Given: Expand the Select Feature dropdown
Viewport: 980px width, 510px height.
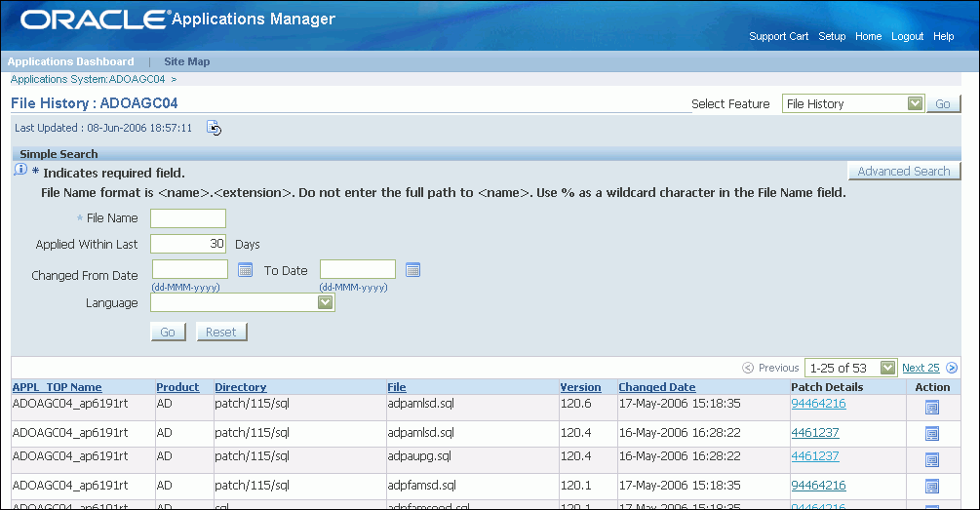Looking at the screenshot, I should [x=915, y=103].
